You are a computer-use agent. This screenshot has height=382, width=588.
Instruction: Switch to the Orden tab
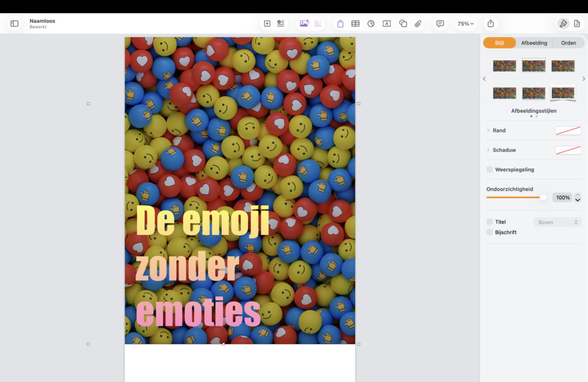pos(568,43)
